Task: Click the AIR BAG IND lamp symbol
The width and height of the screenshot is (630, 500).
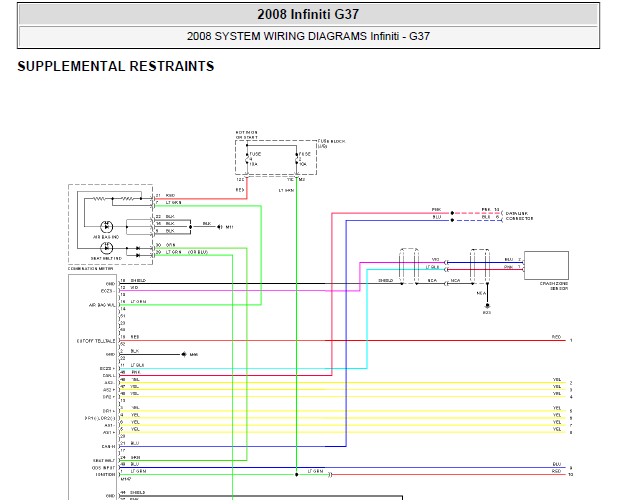Action: [x=106, y=227]
